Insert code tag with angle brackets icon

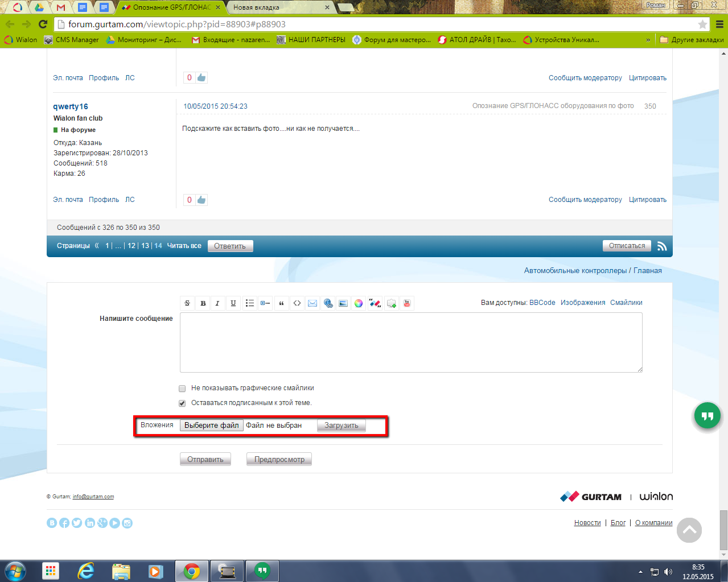click(297, 303)
